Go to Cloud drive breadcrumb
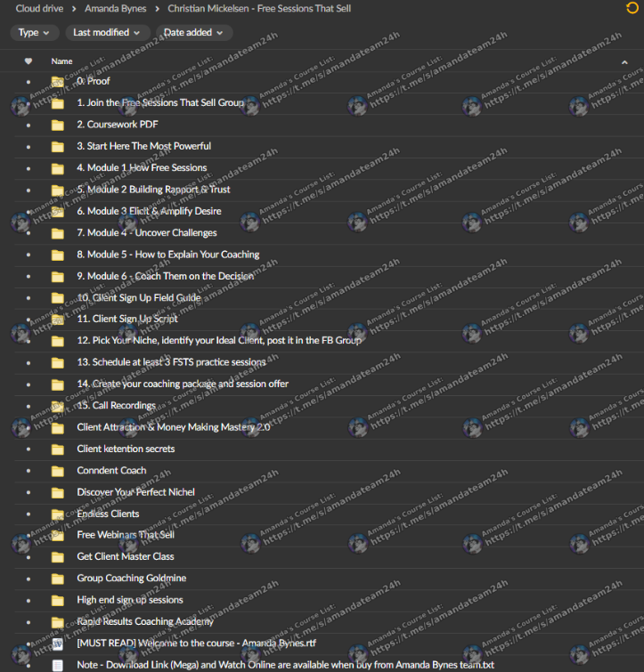Screen dimensions: 644x672 39,9
